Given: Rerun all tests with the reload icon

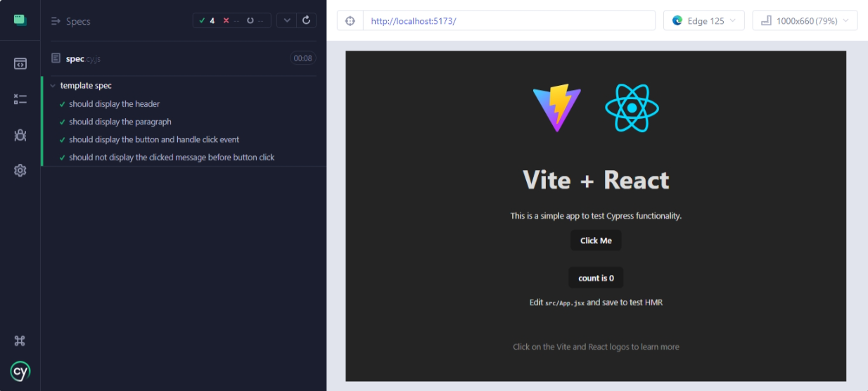Looking at the screenshot, I should coord(306,20).
